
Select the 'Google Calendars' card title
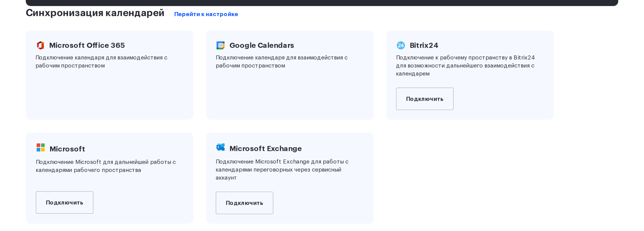(x=262, y=45)
